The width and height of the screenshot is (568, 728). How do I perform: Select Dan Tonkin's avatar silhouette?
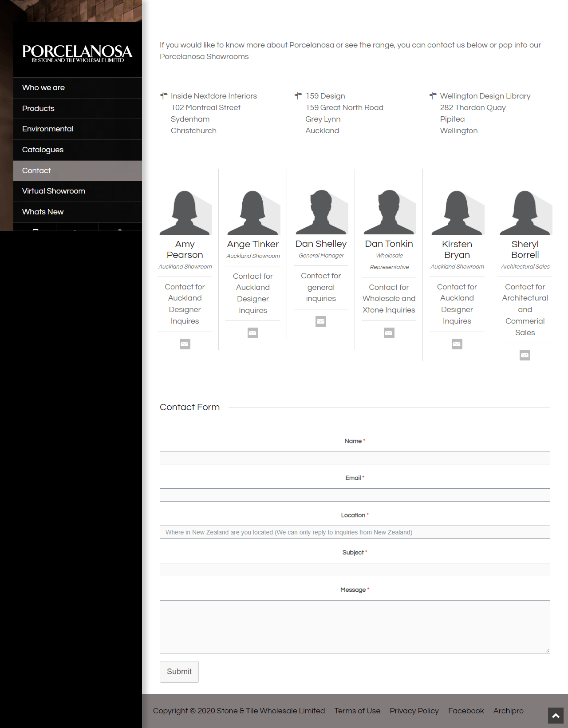(x=390, y=212)
